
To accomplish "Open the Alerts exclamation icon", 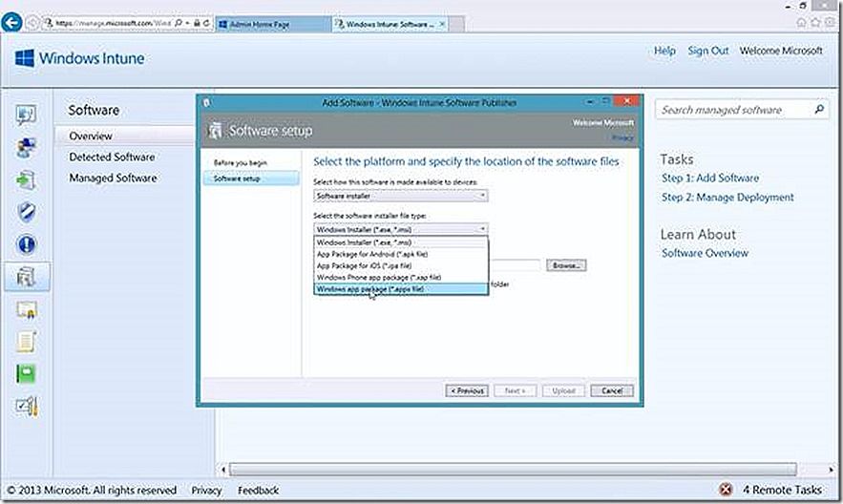I will click(x=27, y=244).
